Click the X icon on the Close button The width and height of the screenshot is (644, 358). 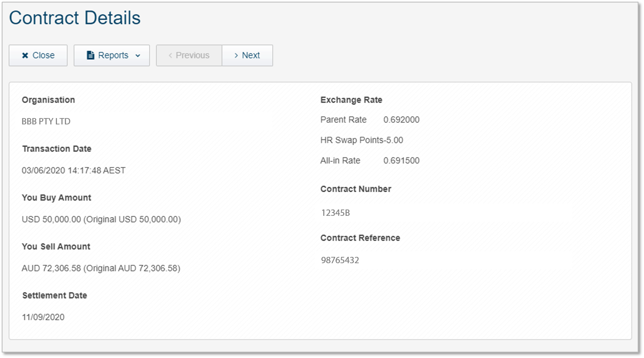[x=25, y=55]
